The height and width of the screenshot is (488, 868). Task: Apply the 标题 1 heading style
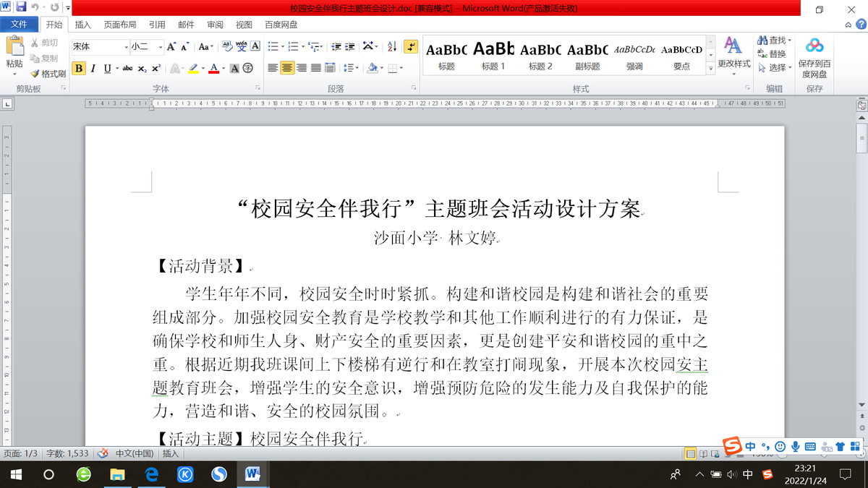point(493,56)
